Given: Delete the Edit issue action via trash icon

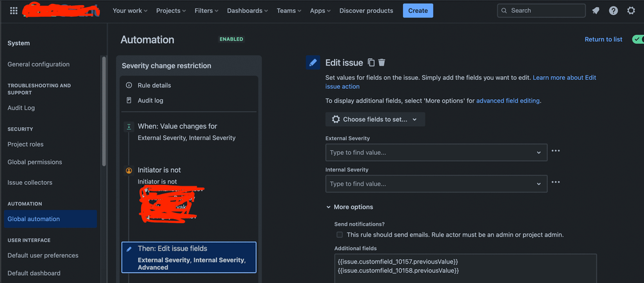Looking at the screenshot, I should 382,63.
